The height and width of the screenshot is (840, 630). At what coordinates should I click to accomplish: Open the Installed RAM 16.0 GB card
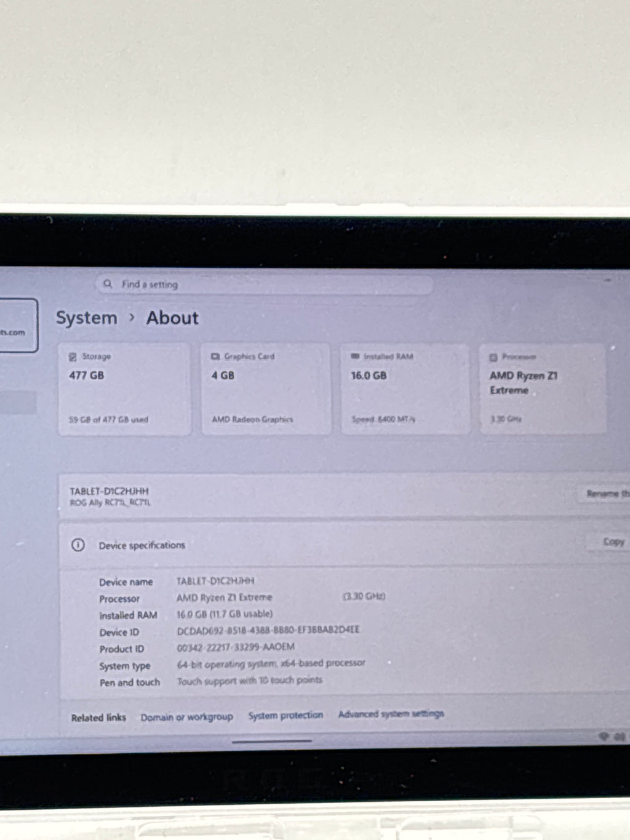(x=405, y=390)
